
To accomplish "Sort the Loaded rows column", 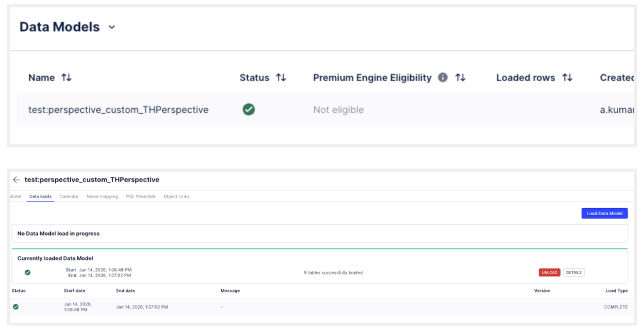I will pyautogui.click(x=567, y=77).
